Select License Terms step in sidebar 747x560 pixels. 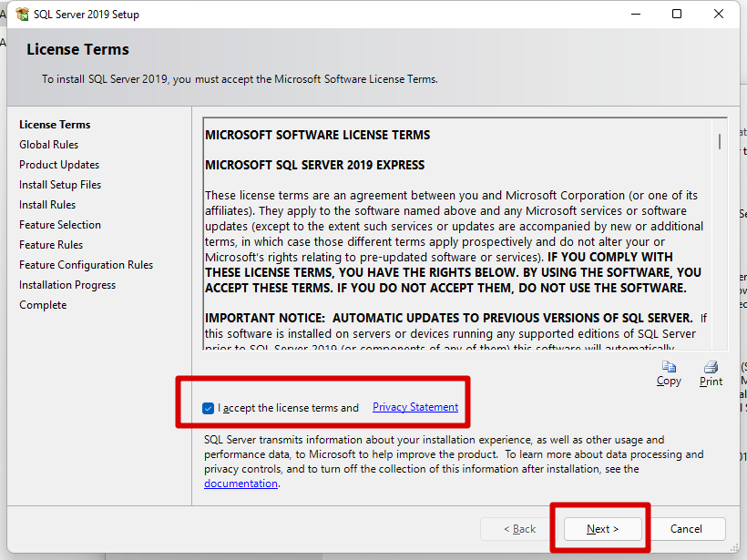tap(55, 125)
